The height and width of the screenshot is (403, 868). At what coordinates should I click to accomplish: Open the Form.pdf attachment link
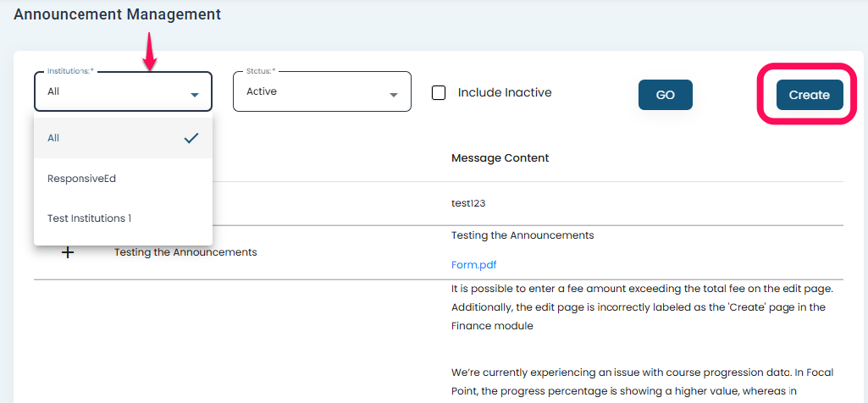tap(474, 265)
